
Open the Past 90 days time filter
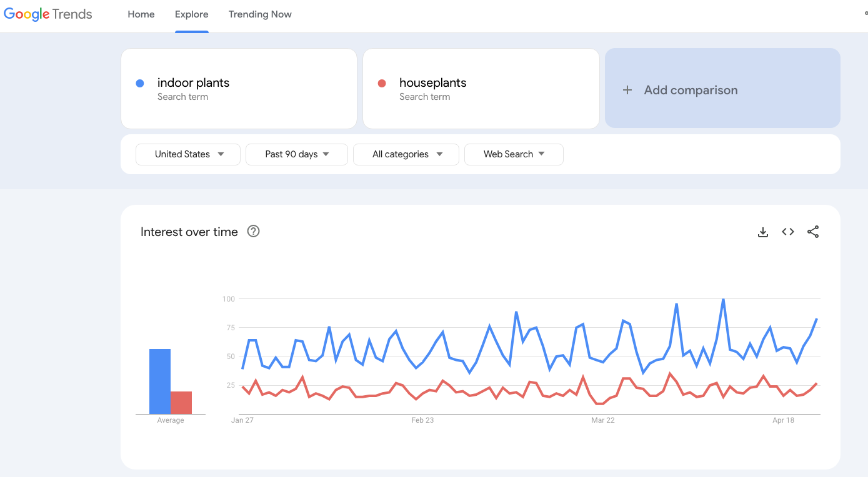(x=297, y=154)
